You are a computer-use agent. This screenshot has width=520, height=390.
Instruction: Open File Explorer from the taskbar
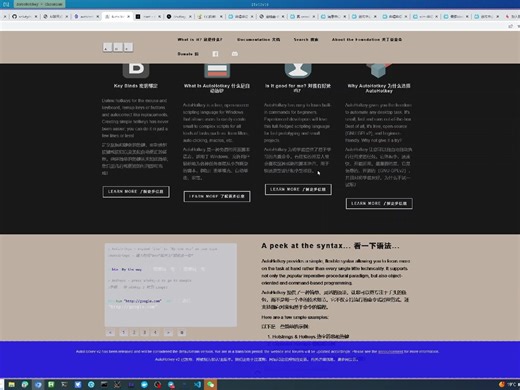tap(12, 384)
